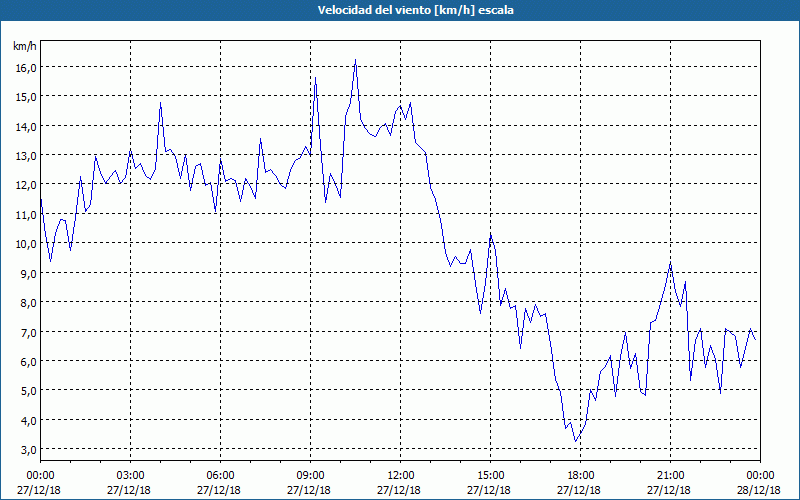This screenshot has height=500, width=800.
Task: Click the 15:00 time axis label
Action: 490,476
